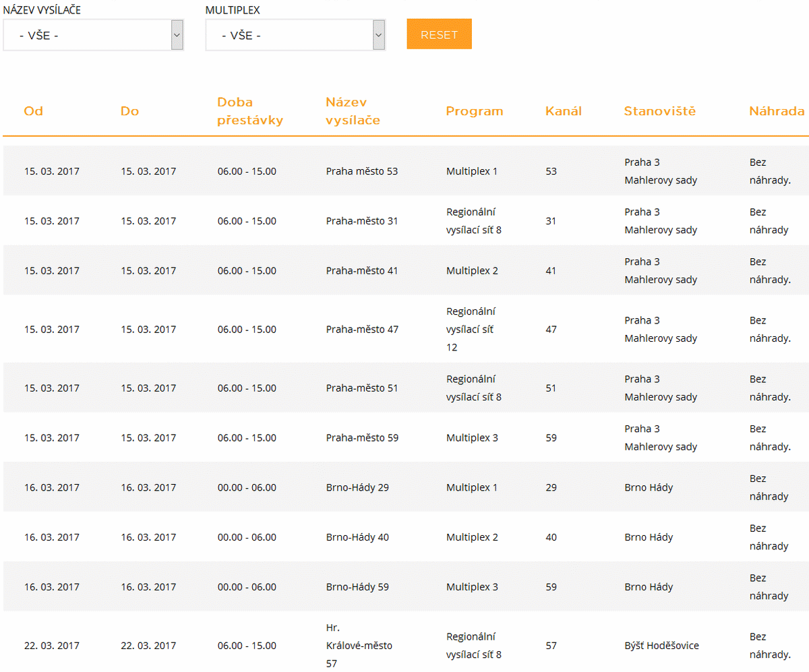Select the Brno-Hády 29 cell
Viewport: 809px width, 672px height.
point(357,487)
